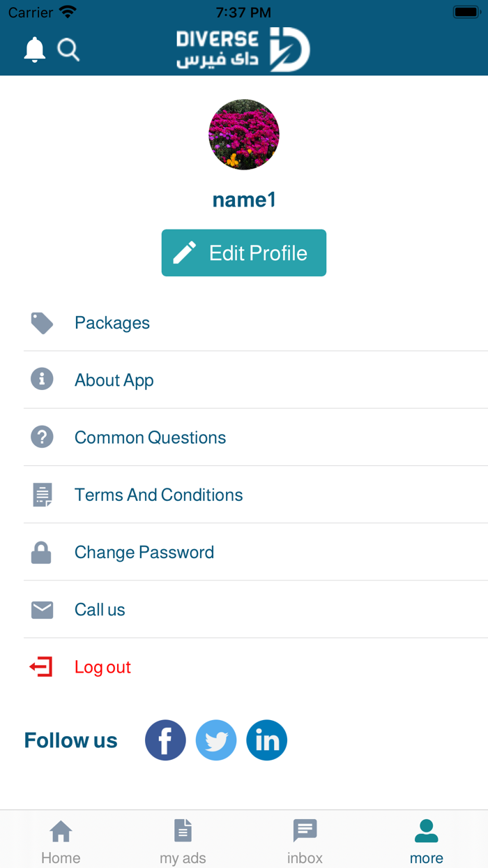Select the more tab
Screen dimensions: 488x868
pos(427,840)
